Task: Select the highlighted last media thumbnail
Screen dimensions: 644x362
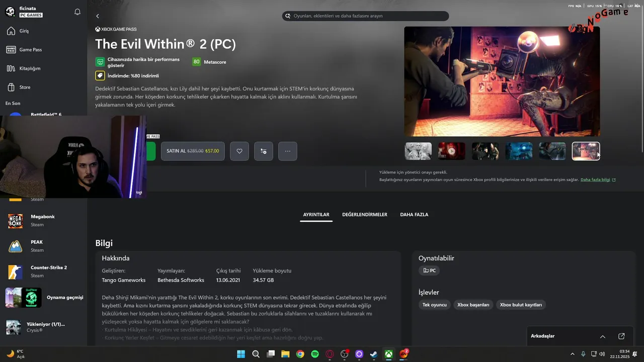Action: tap(586, 151)
